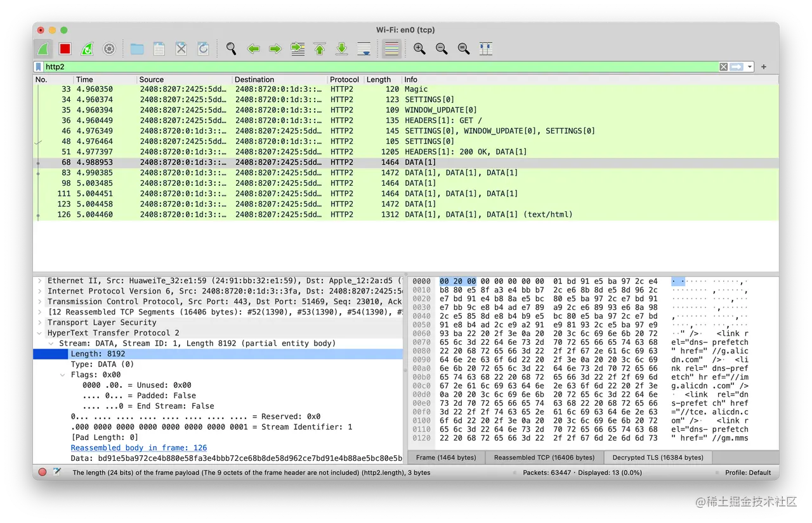812x523 pixels.
Task: Switch to Frame (1464 bytes) tab
Action: 447,457
